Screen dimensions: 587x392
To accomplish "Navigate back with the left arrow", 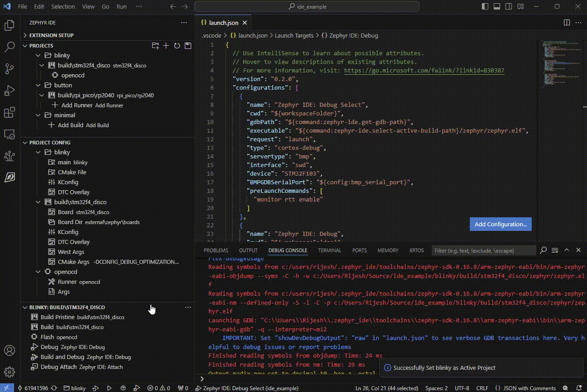I will [x=173, y=7].
